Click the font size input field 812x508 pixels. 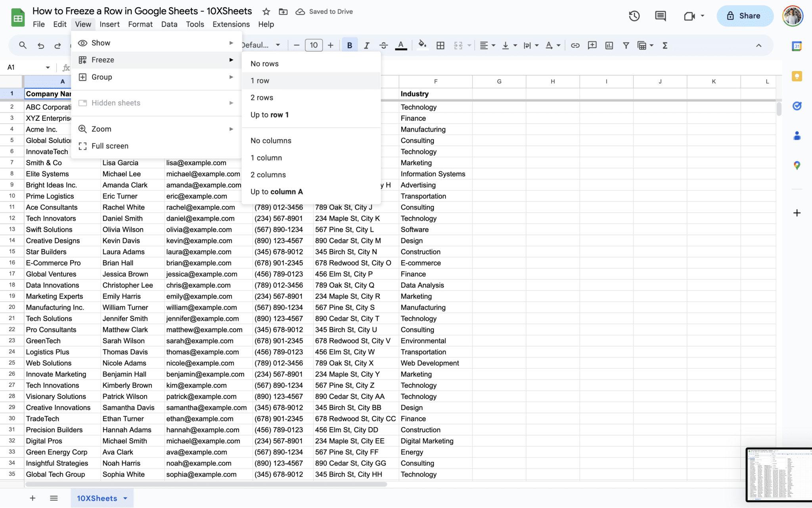coord(314,45)
